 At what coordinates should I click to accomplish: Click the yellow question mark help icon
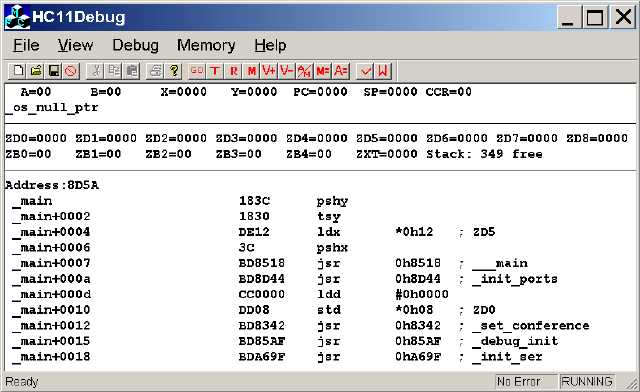point(174,71)
